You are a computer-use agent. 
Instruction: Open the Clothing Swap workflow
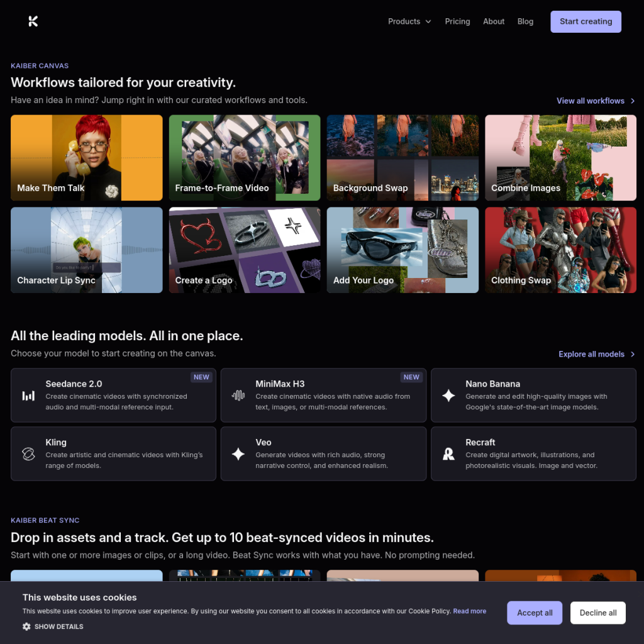click(560, 250)
